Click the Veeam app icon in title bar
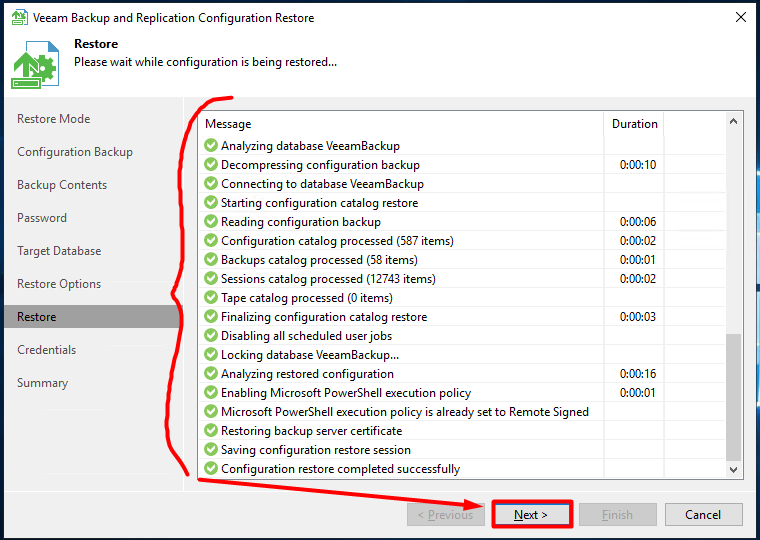The width and height of the screenshot is (760, 540). point(20,17)
